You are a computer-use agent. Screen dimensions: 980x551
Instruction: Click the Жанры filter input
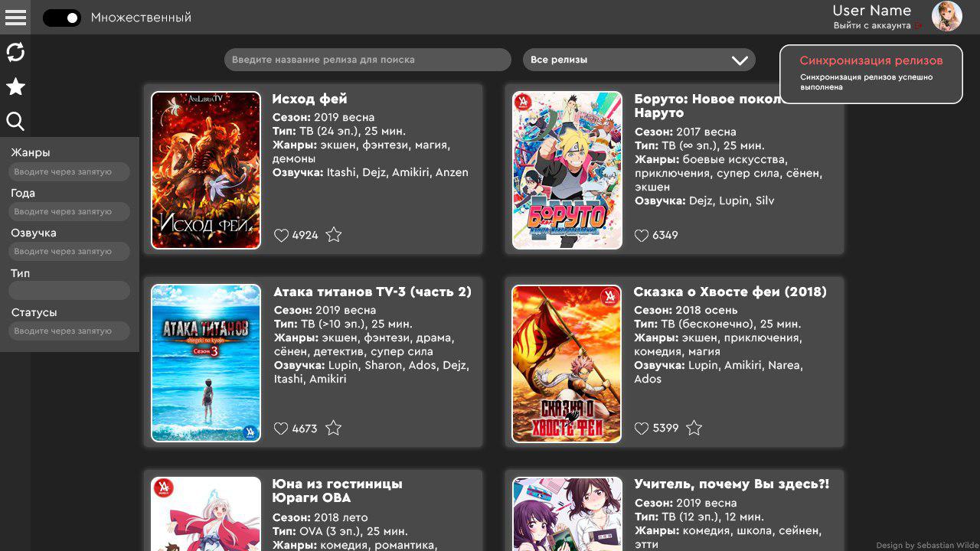click(x=69, y=171)
